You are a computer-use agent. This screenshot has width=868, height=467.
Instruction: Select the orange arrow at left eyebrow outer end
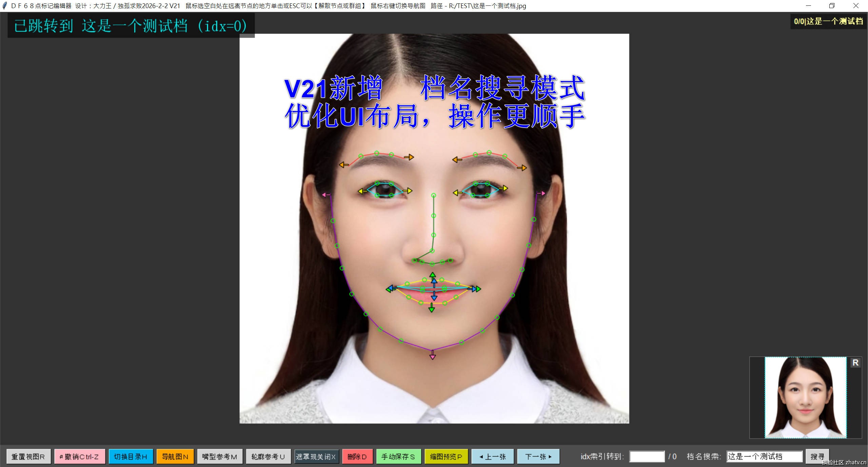(x=343, y=165)
